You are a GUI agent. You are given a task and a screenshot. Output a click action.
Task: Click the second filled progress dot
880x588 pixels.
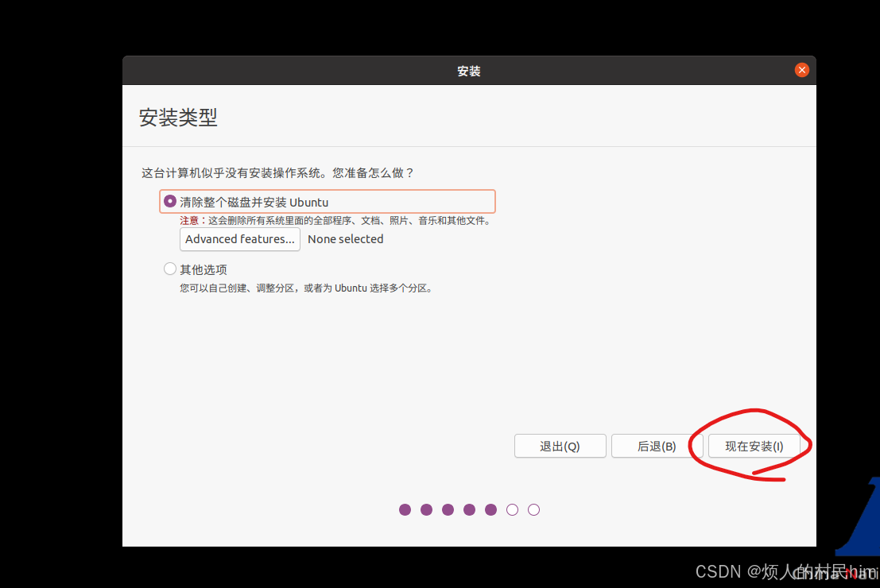click(x=427, y=509)
